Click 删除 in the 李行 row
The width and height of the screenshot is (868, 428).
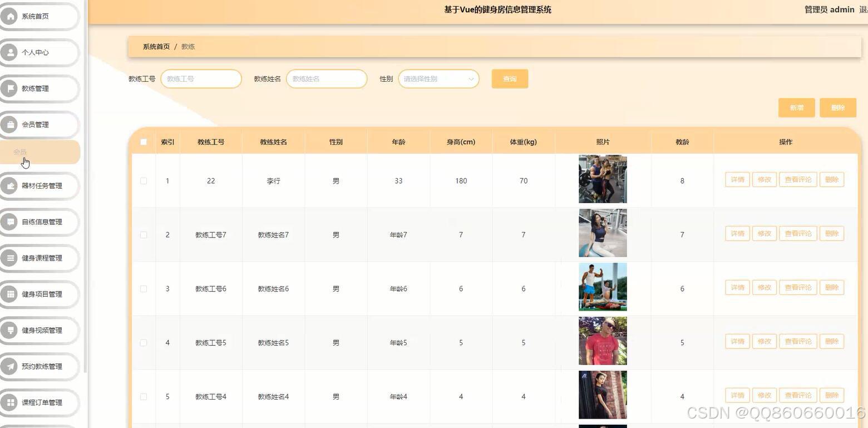click(832, 180)
